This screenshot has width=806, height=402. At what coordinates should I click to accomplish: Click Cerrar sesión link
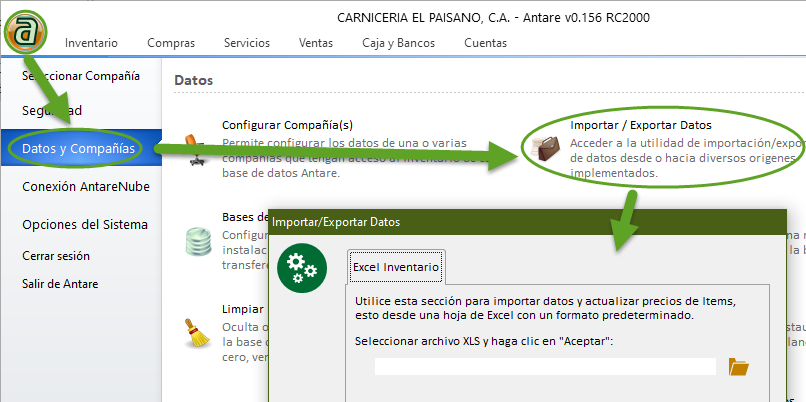(56, 256)
